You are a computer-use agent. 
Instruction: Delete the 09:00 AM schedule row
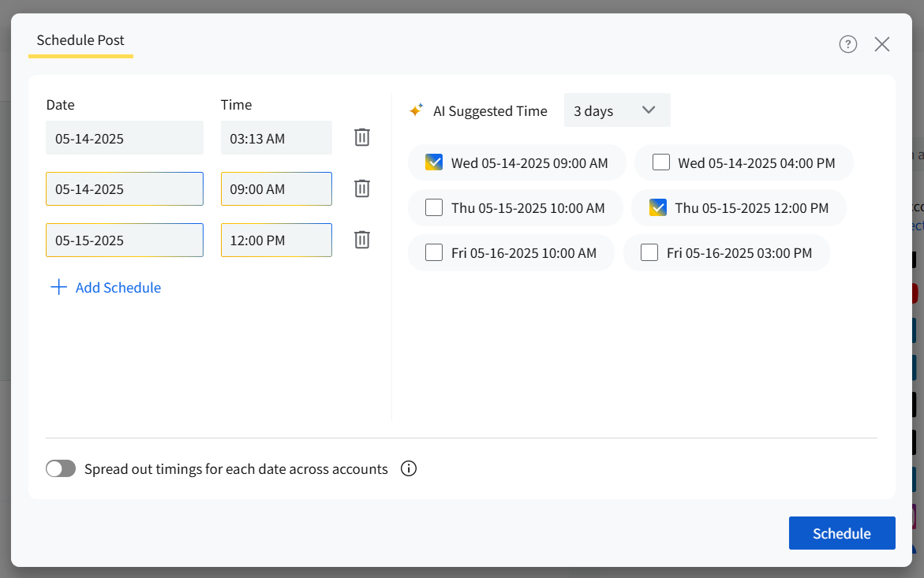(361, 188)
